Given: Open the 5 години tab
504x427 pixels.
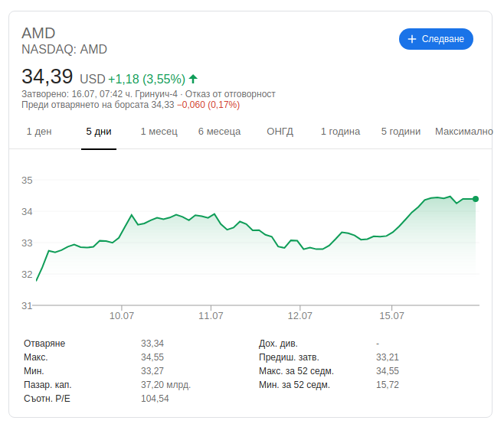Looking at the screenshot, I should tap(401, 132).
